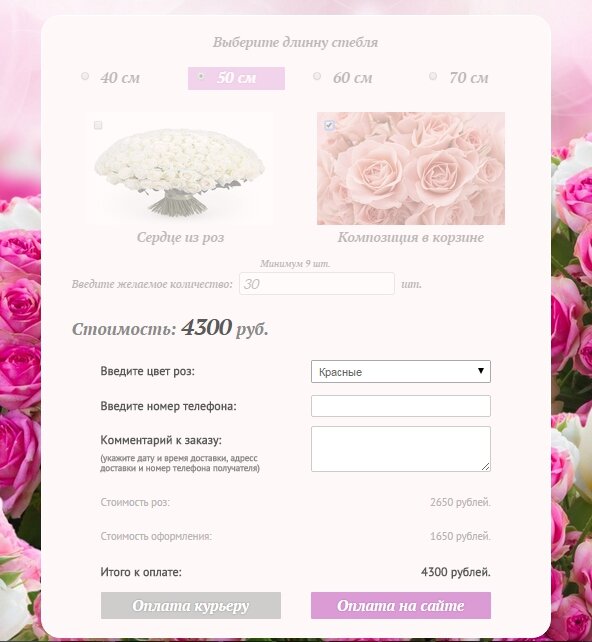Click into the order comment textarea
The image size is (592, 642).
coord(401,449)
